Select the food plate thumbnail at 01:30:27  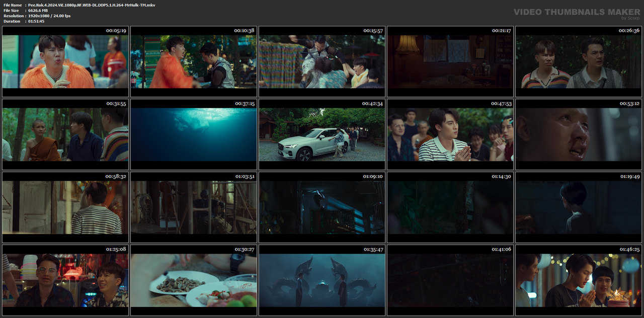pyautogui.click(x=194, y=280)
